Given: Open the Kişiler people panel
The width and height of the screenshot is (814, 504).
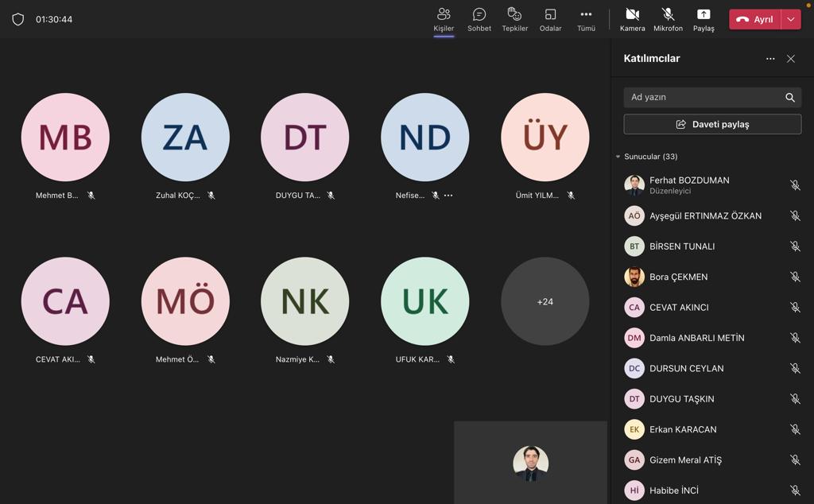Looking at the screenshot, I should pos(444,20).
